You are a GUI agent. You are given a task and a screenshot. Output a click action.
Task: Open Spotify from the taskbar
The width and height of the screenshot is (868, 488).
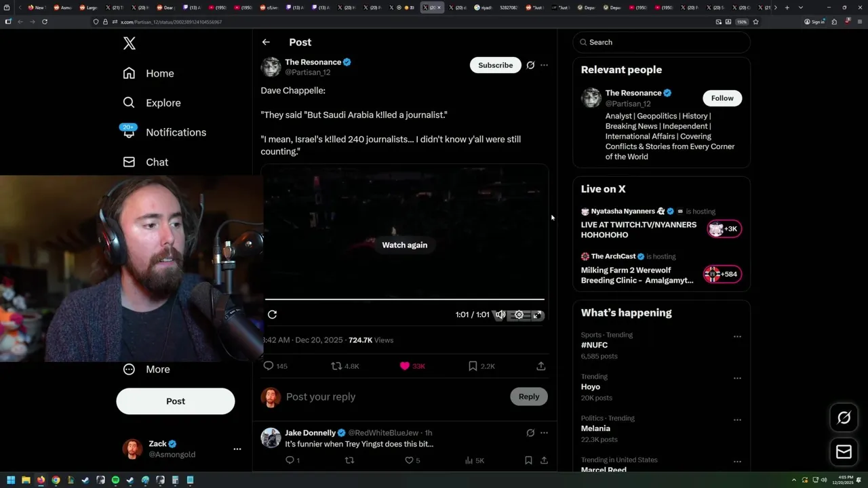(x=115, y=480)
